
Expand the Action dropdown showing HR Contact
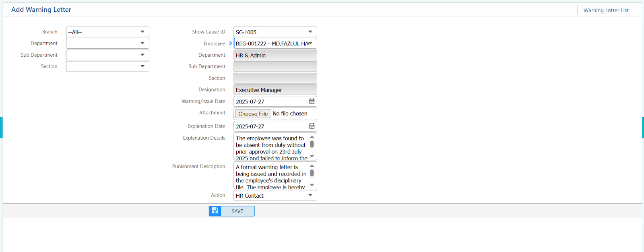[275, 196]
